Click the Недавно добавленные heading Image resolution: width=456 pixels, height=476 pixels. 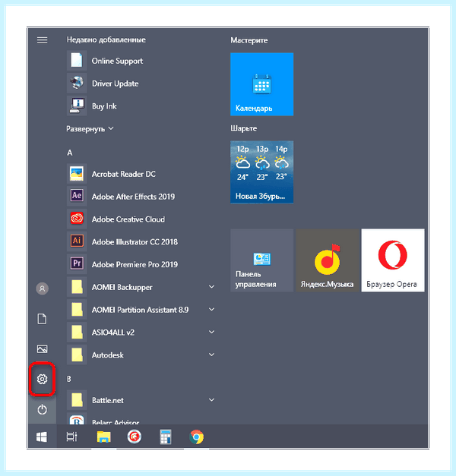point(106,39)
